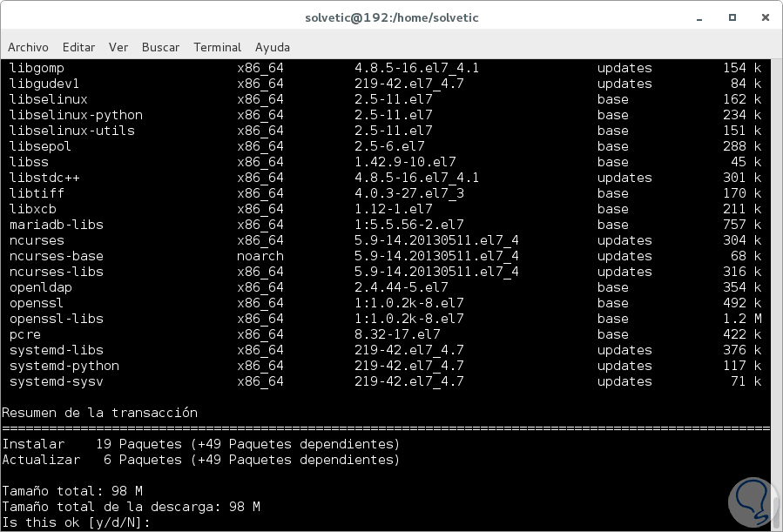Click version 1:5.5.56-2.el7 of mariadb-libs

point(409,225)
